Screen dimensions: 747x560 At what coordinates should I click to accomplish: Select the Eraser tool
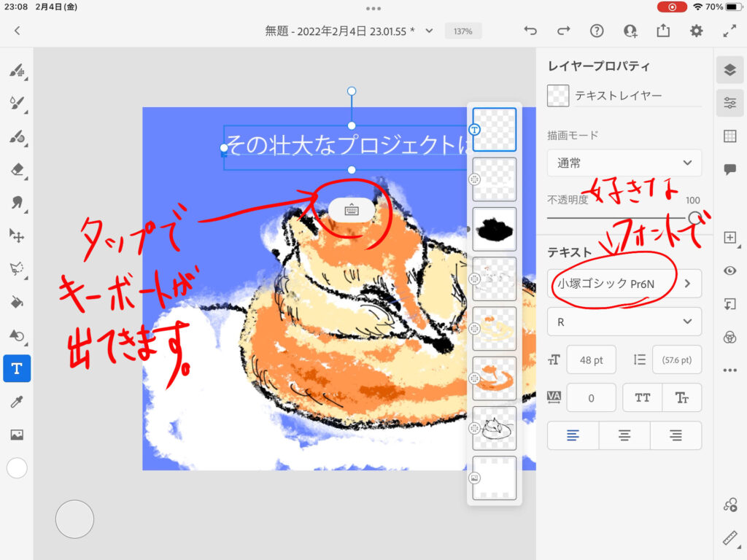[17, 169]
